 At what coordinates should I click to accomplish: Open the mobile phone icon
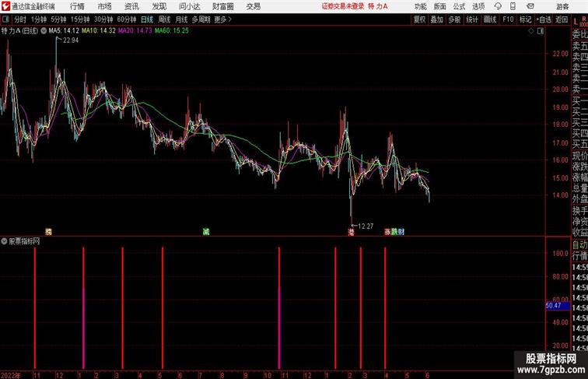[513, 6]
